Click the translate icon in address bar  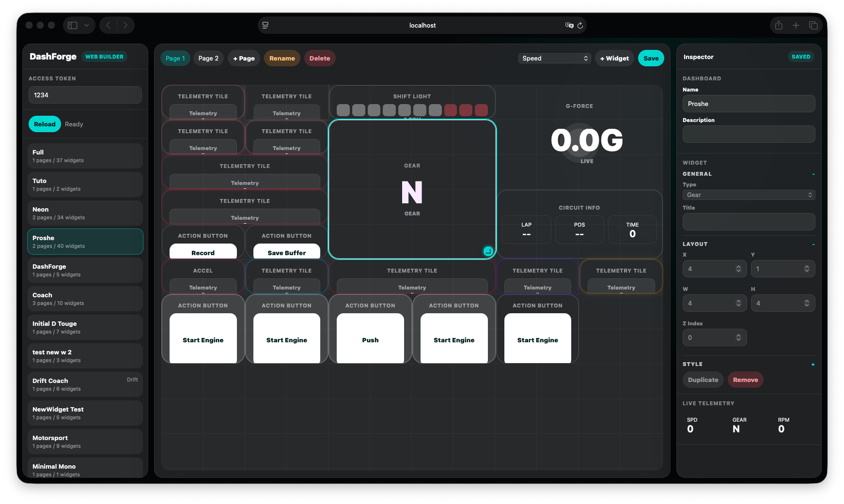tap(569, 25)
